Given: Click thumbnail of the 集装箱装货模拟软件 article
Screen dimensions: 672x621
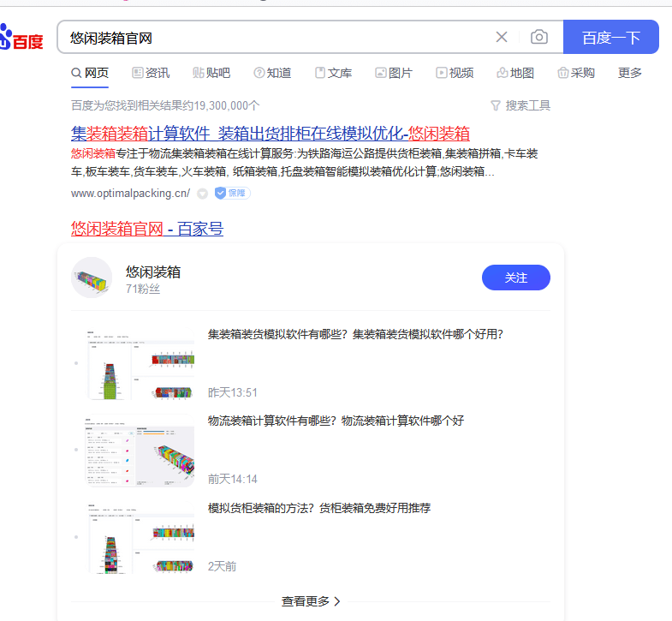Looking at the screenshot, I should pyautogui.click(x=140, y=363).
